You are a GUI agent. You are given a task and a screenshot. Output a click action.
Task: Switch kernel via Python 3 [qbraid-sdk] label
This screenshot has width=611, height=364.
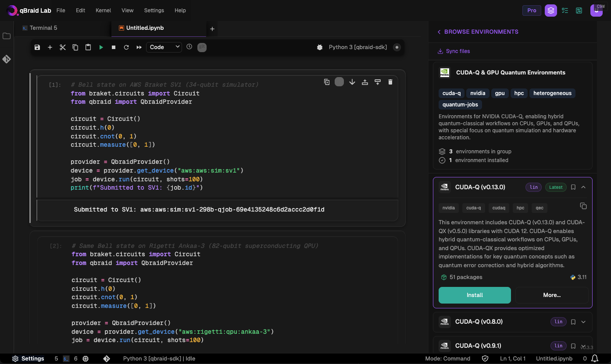358,47
